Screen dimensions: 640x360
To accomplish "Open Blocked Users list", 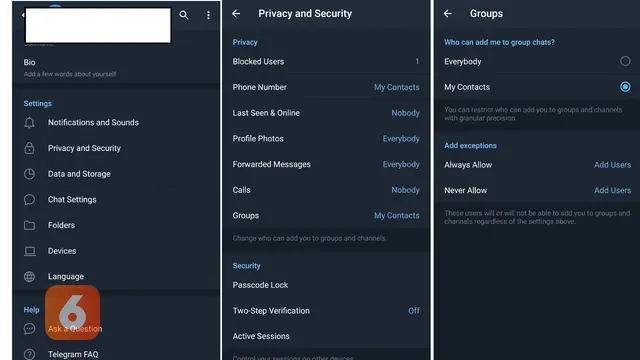I will click(326, 62).
